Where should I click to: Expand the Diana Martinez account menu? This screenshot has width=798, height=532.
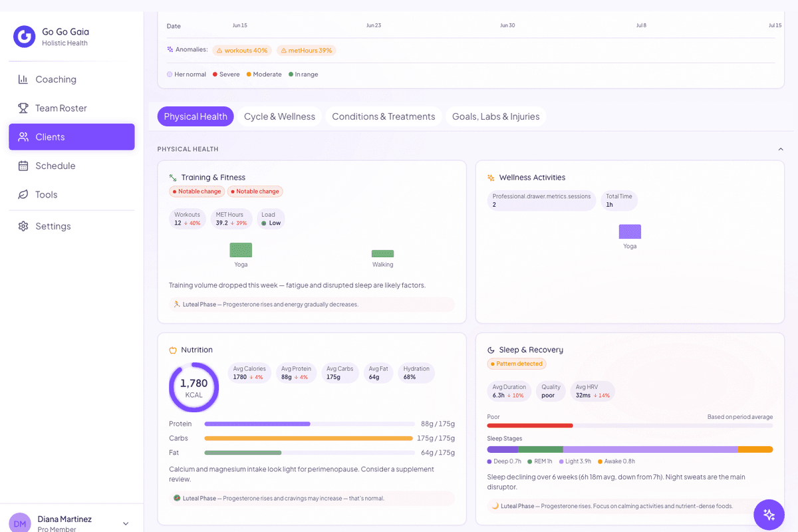(126, 523)
